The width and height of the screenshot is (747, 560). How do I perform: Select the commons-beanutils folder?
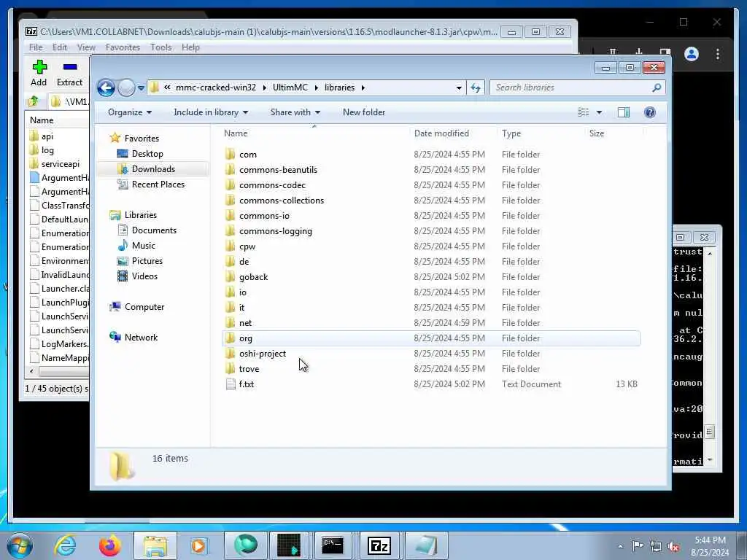coord(278,169)
